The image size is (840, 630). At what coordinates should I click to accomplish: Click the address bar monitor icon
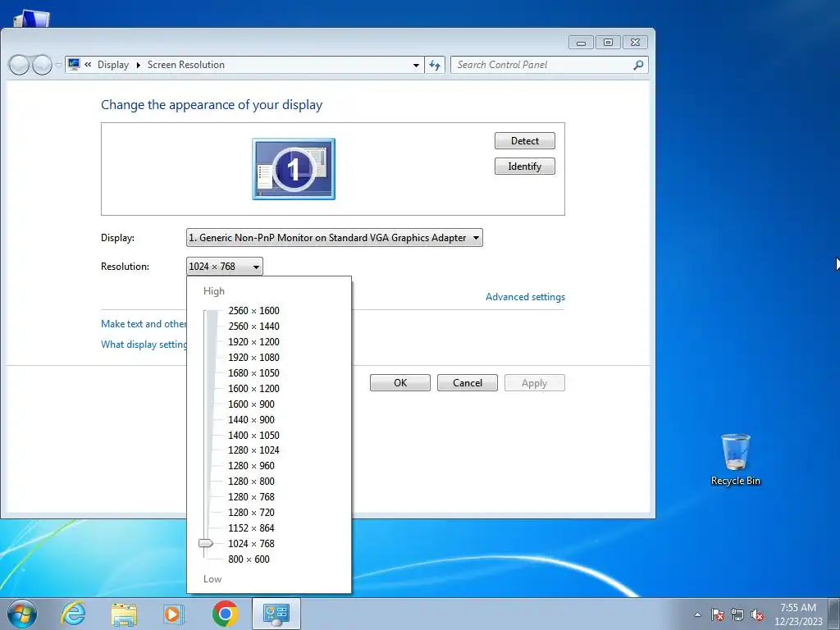[x=74, y=64]
